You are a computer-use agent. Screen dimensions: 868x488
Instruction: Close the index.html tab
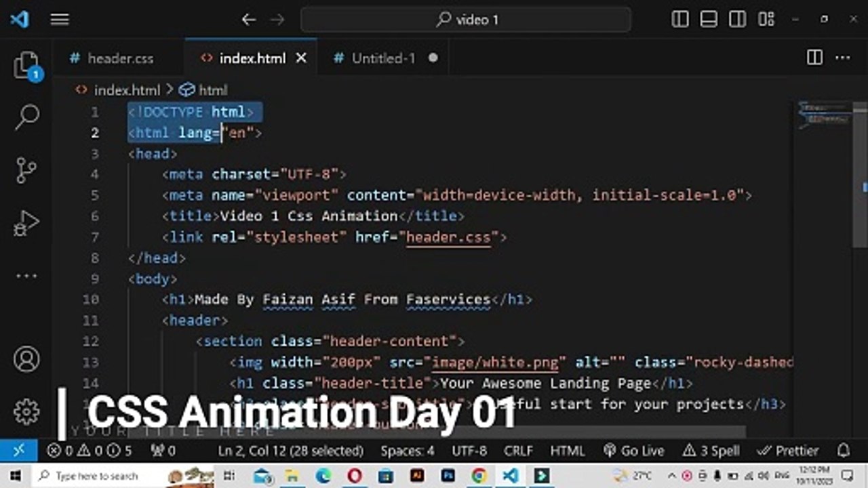pos(301,58)
